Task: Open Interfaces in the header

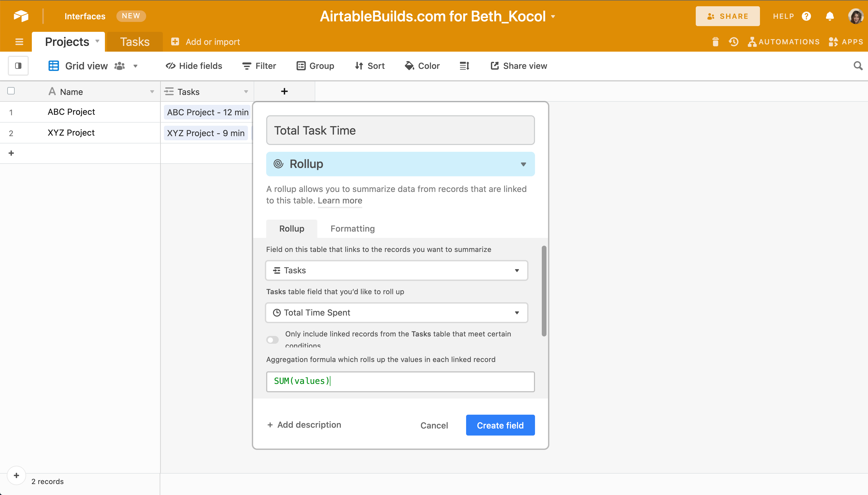Action: (85, 16)
